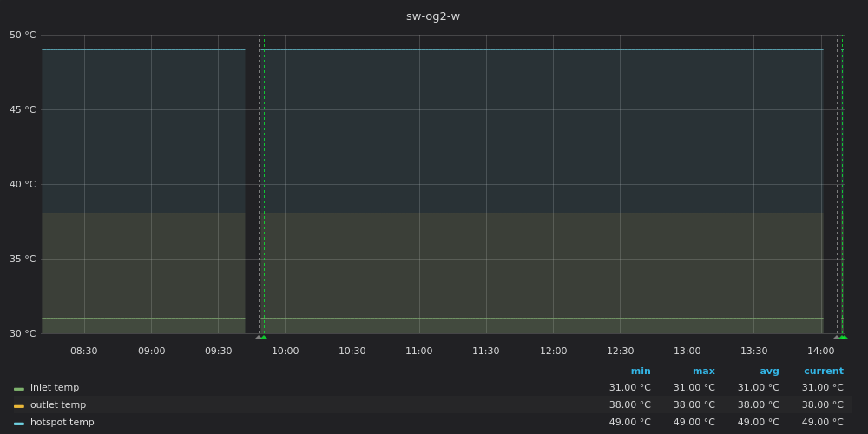Click the green inlet temp color swatch

point(19,389)
